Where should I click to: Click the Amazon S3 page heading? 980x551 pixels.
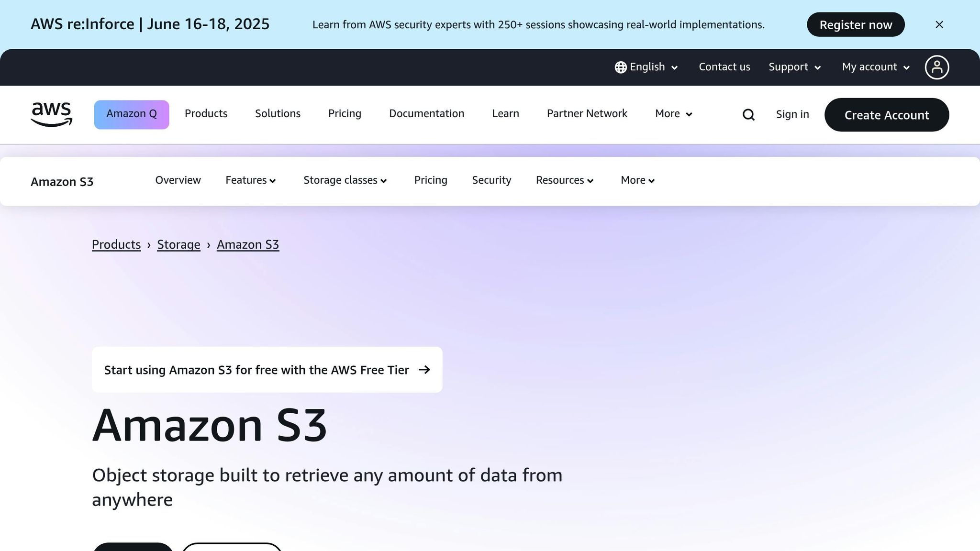click(210, 425)
